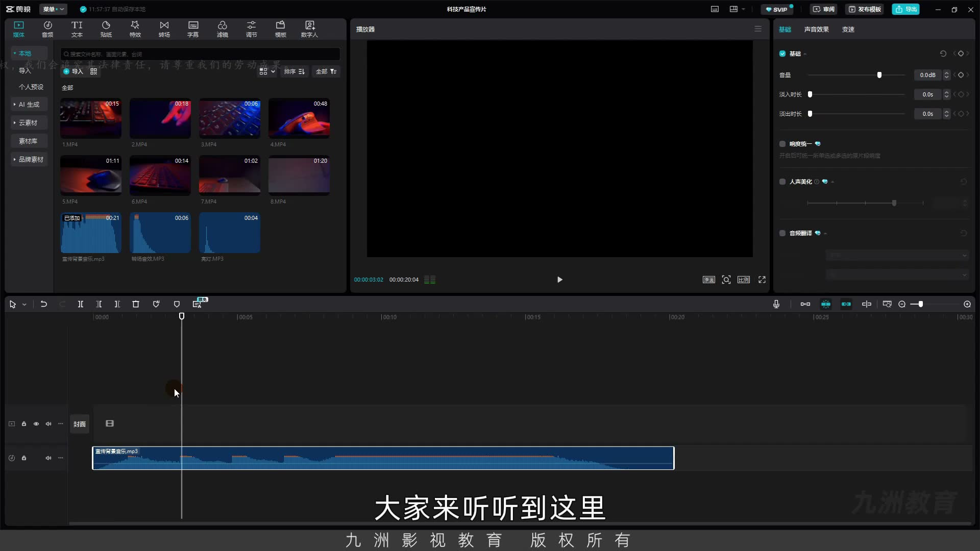Open the 调节 adjustment tab
This screenshot has height=551, width=980.
tap(252, 29)
